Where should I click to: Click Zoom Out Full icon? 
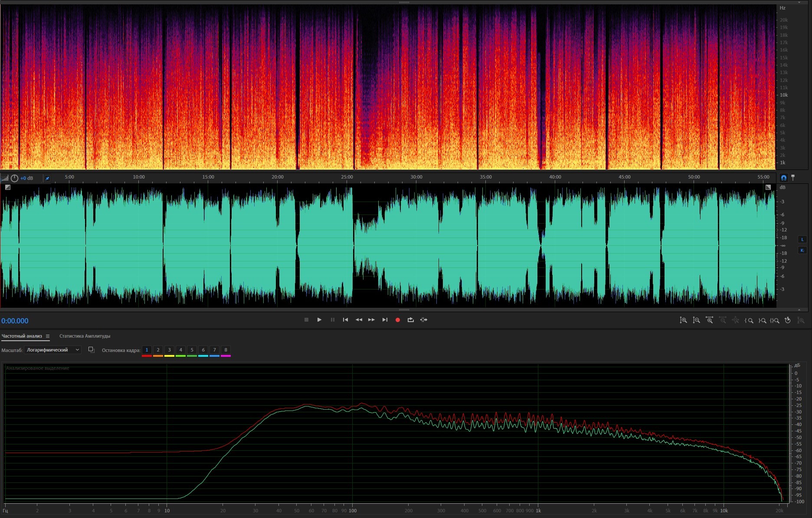tap(736, 320)
